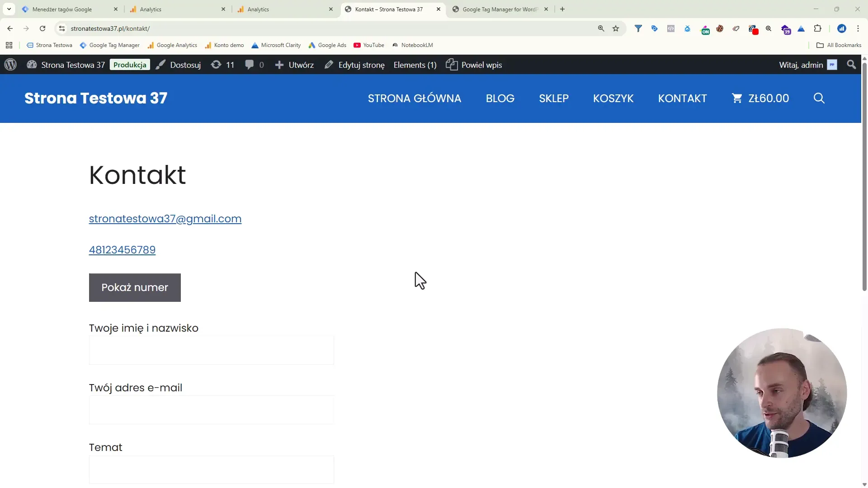Open the Witaj, admin account menu

pyautogui.click(x=808, y=65)
